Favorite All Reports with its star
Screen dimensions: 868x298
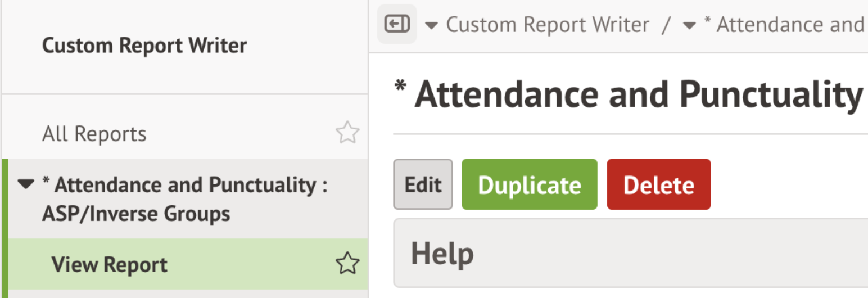(x=347, y=133)
